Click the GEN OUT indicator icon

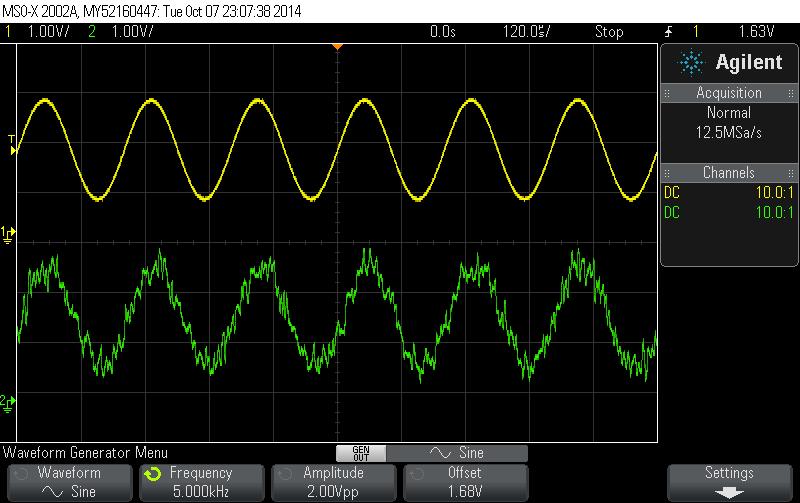click(361, 453)
